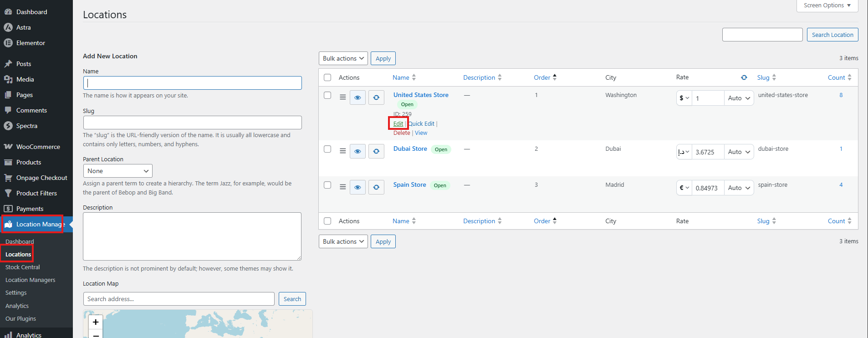
Task: Click the refresh icon for Dubai Store
Action: [x=376, y=151]
